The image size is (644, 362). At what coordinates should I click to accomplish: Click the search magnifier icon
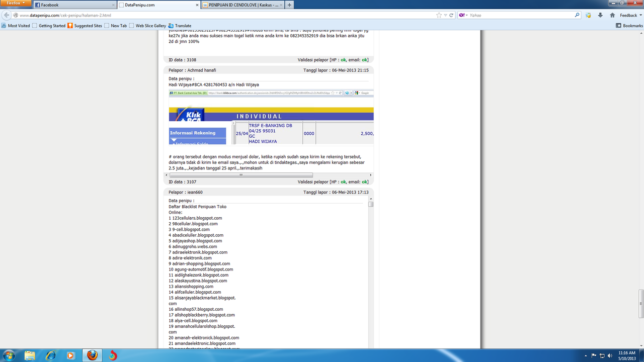(x=577, y=15)
